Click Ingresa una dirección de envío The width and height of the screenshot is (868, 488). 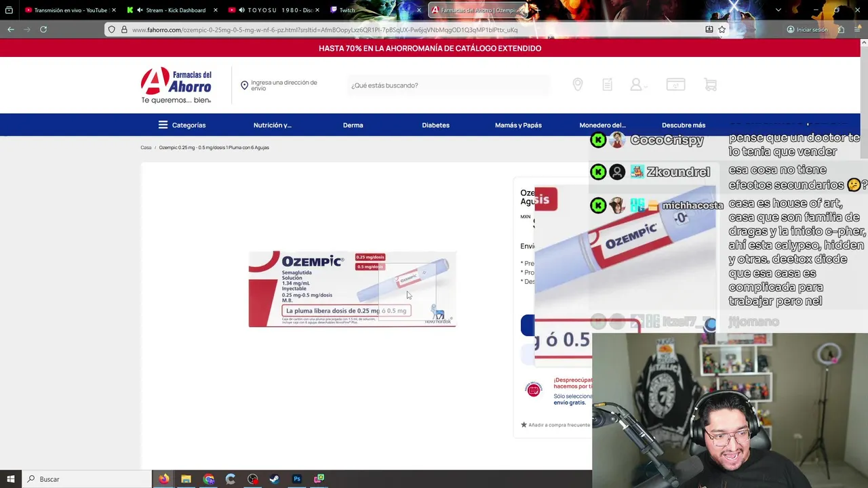(284, 85)
